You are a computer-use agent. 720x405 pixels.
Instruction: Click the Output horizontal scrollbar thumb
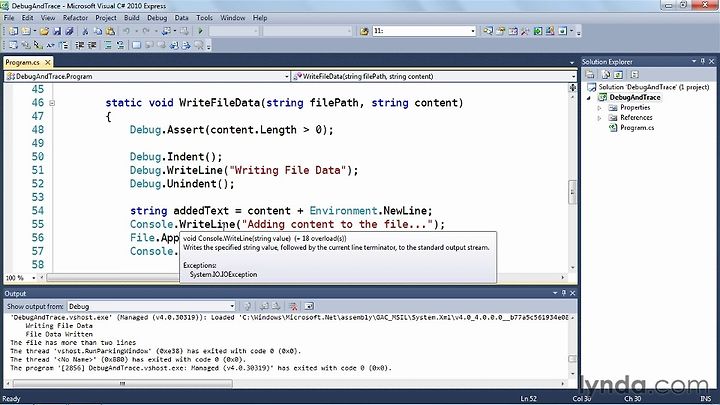click(122, 383)
